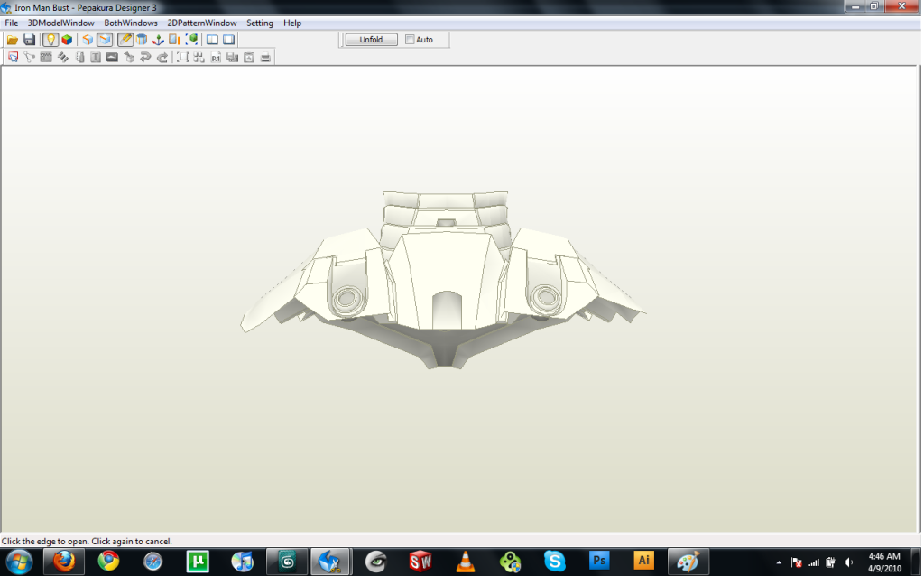Screen dimensions: 924x576
Task: Toggle the light bulb lighting icon
Action: tap(51, 40)
